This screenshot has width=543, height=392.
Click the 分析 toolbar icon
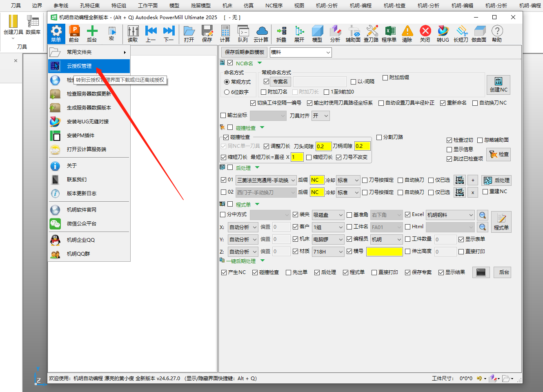(335, 33)
